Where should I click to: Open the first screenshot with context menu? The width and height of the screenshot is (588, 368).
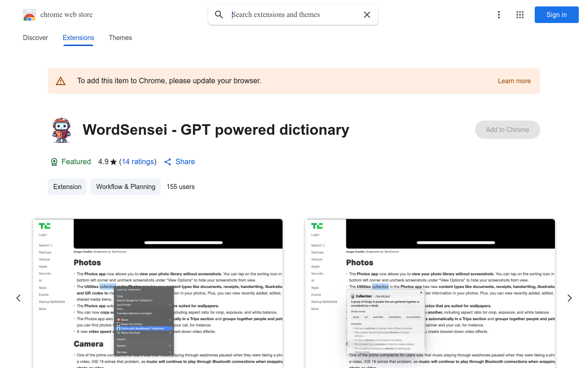(158, 293)
